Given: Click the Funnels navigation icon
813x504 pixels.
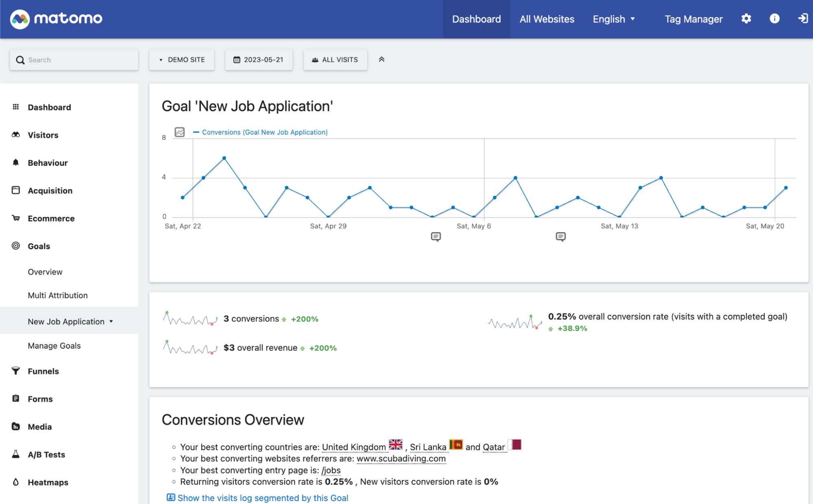Looking at the screenshot, I should [16, 371].
